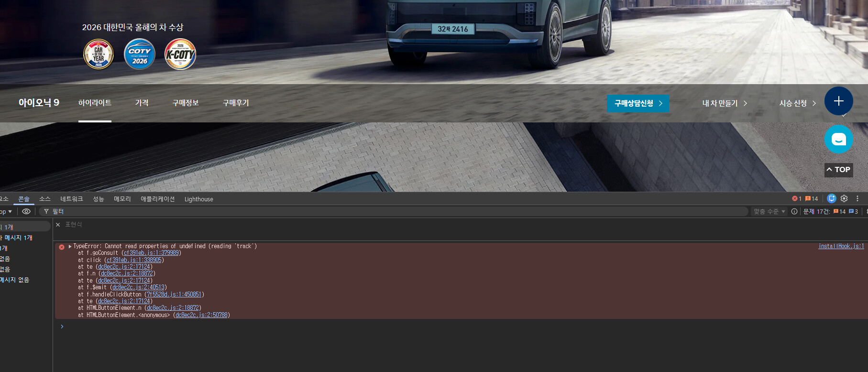Image resolution: width=868 pixels, height=372 pixels.
Task: Select the 콘솔 DevTools tab
Action: click(24, 199)
